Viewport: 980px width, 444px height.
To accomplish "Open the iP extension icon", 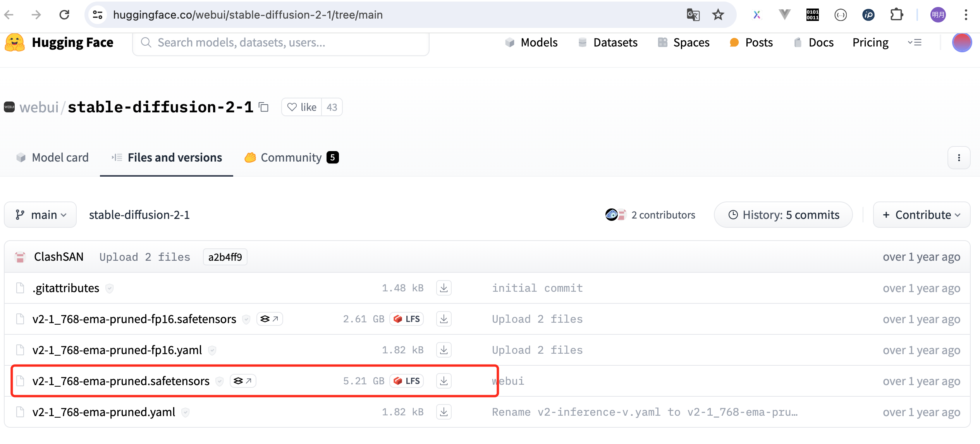I will (868, 15).
